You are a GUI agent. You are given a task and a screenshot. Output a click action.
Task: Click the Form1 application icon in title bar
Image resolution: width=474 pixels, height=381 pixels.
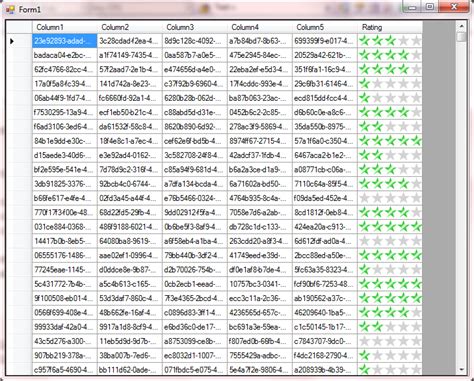(10, 10)
